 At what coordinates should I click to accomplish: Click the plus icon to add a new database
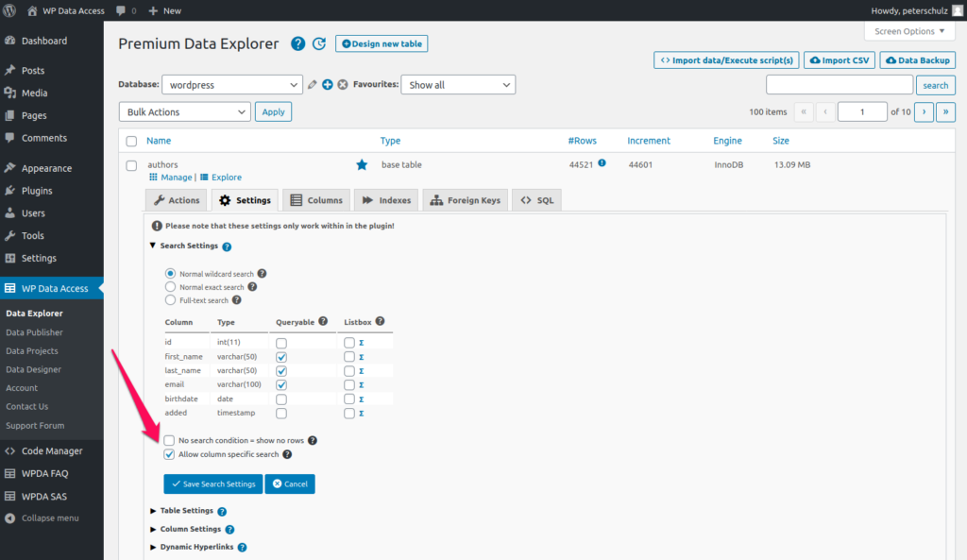click(x=327, y=84)
